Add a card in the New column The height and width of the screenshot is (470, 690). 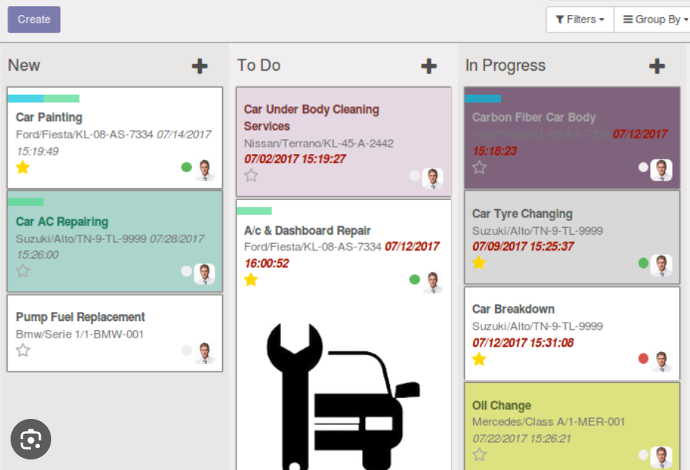coord(200,66)
